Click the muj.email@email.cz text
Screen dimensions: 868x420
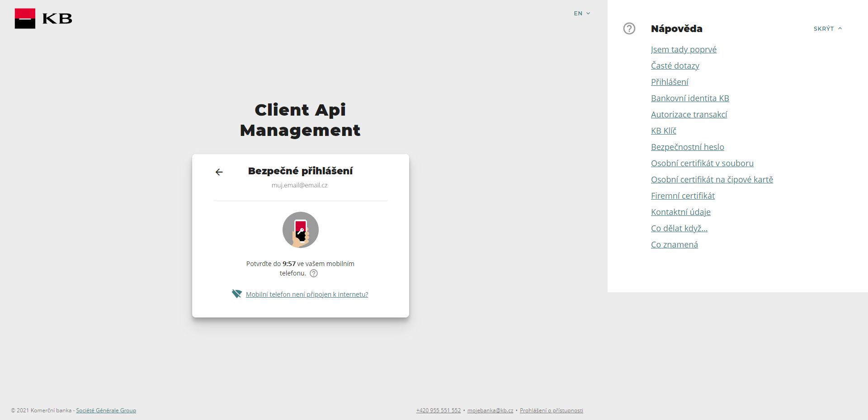pos(299,185)
